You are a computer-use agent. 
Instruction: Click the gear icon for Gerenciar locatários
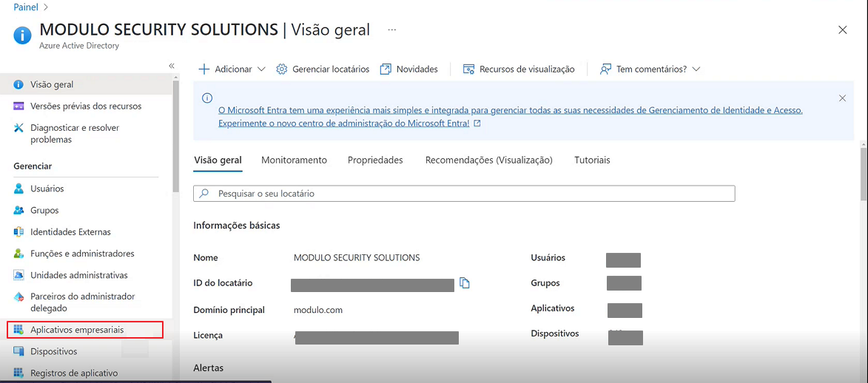[282, 70]
